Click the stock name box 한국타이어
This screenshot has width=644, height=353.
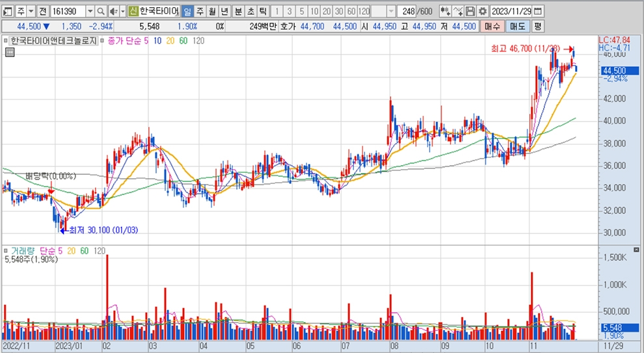pos(159,11)
